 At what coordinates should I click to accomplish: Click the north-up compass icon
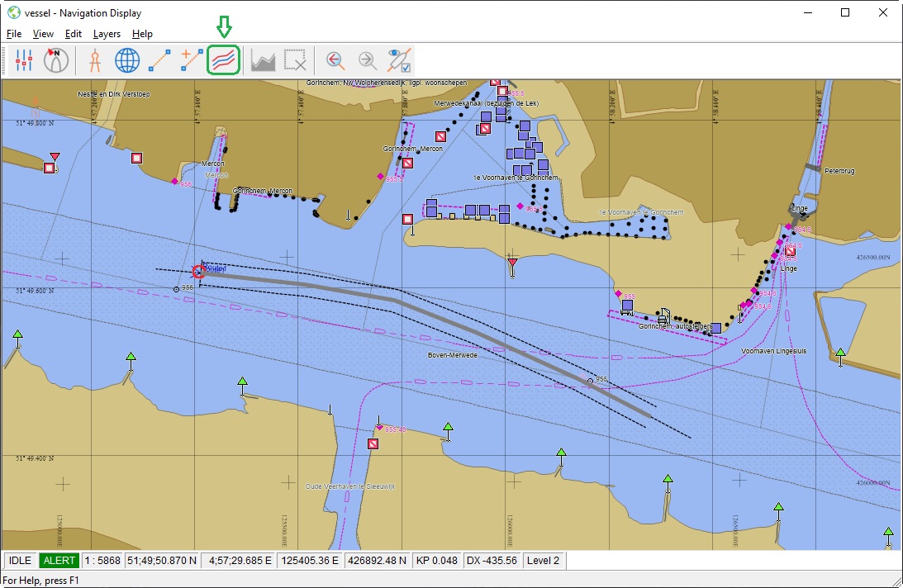point(56,60)
